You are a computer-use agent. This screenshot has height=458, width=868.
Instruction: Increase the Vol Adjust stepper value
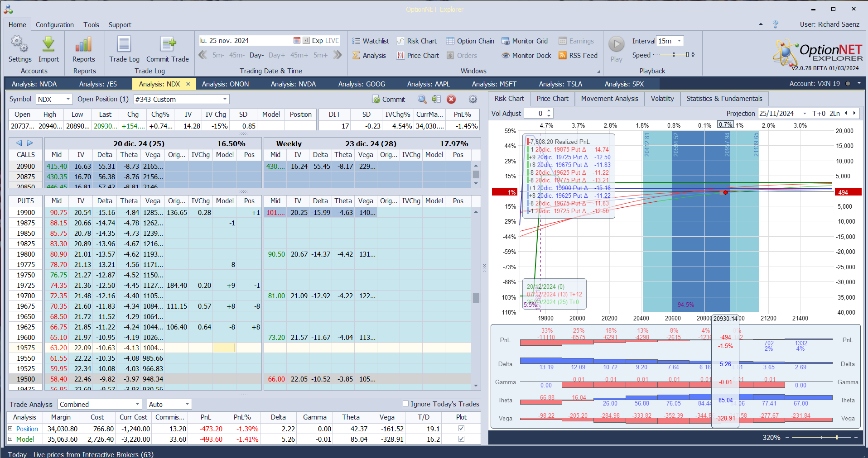tap(549, 111)
